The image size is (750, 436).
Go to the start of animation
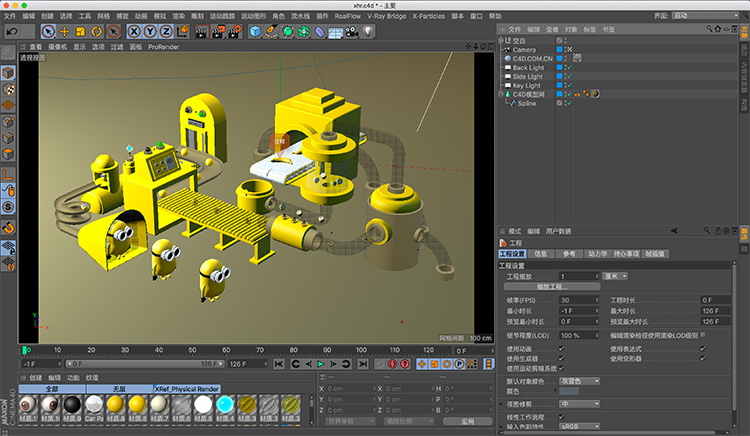(279, 364)
